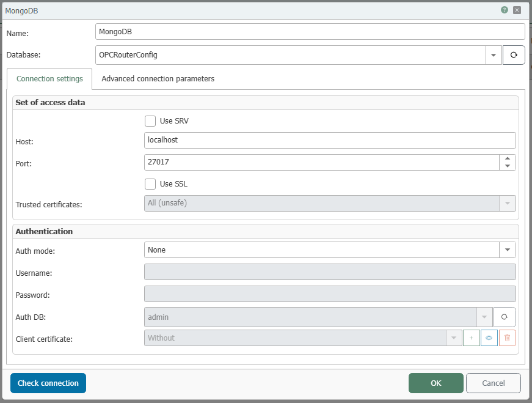Decrease the Port value with down arrow
Image resolution: width=532 pixels, height=403 pixels.
(507, 166)
